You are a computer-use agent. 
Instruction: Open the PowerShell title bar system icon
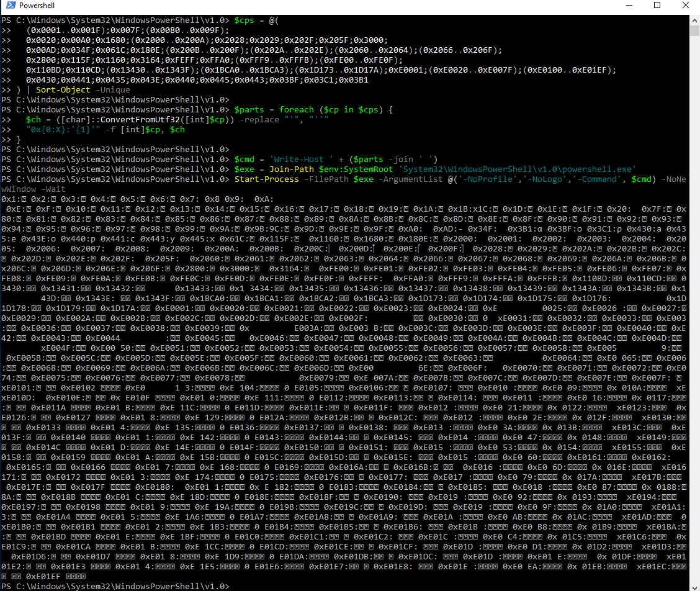click(9, 6)
